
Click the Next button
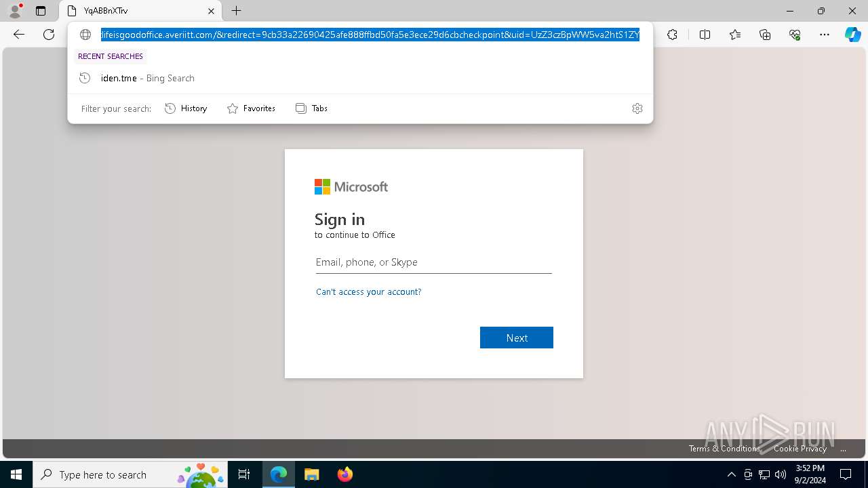coord(517,338)
